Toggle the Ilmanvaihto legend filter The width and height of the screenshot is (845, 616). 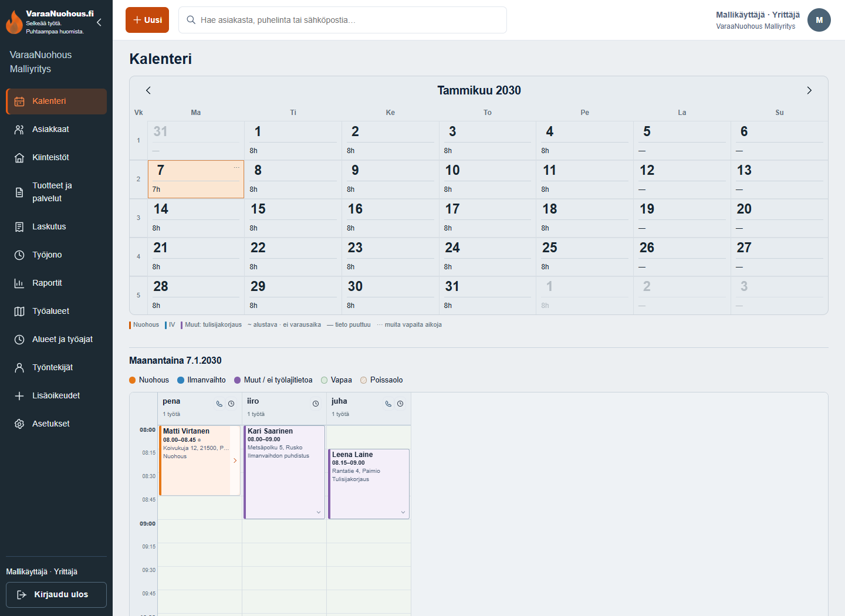tap(201, 380)
